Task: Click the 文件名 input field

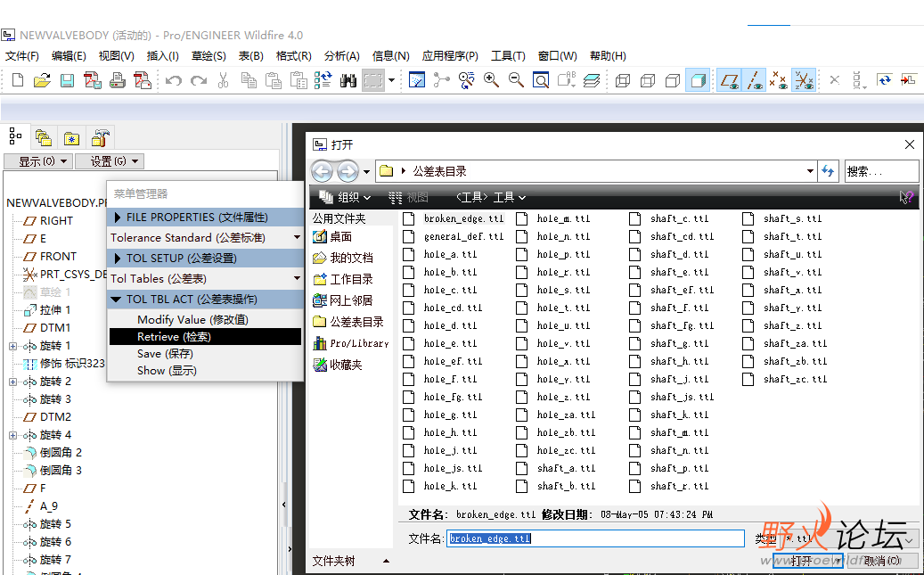Action: click(594, 538)
